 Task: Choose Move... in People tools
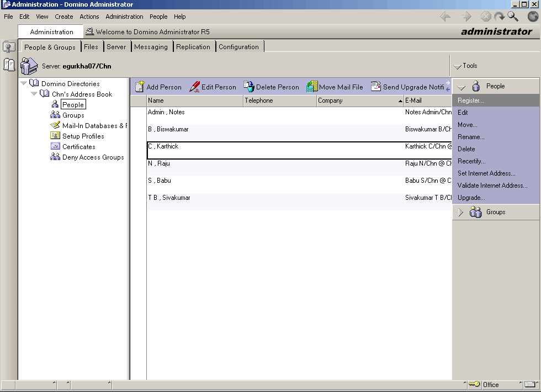click(496, 125)
